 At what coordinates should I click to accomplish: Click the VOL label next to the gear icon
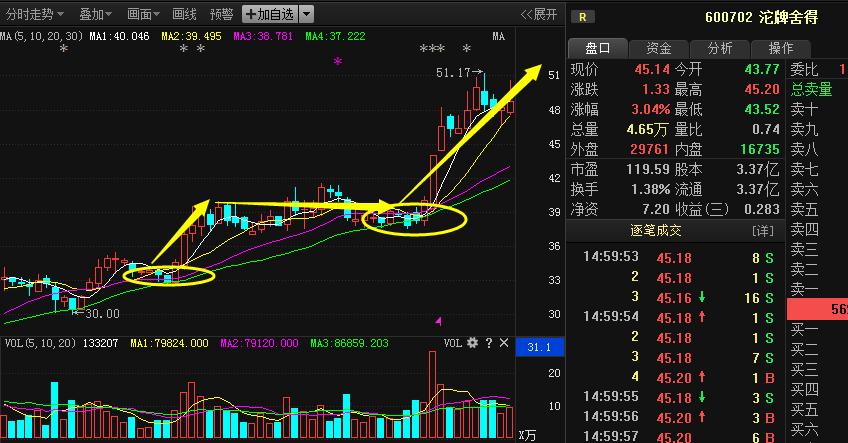coord(453,343)
